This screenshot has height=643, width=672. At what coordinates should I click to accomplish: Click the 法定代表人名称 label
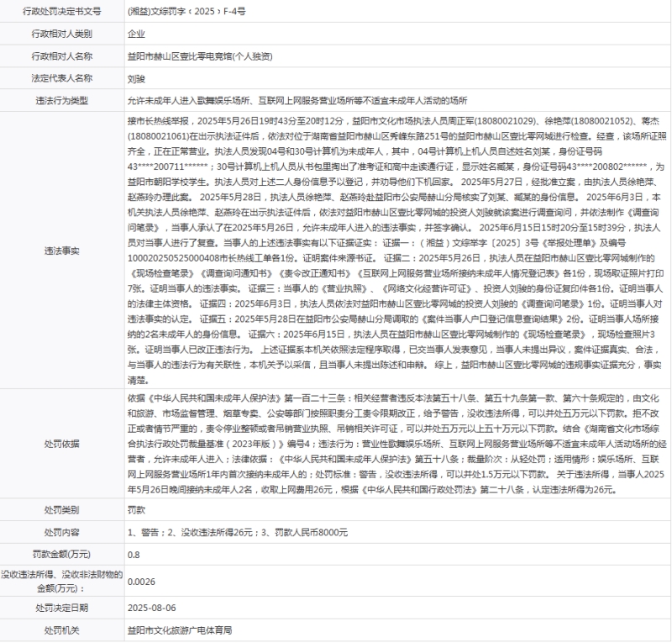61,77
